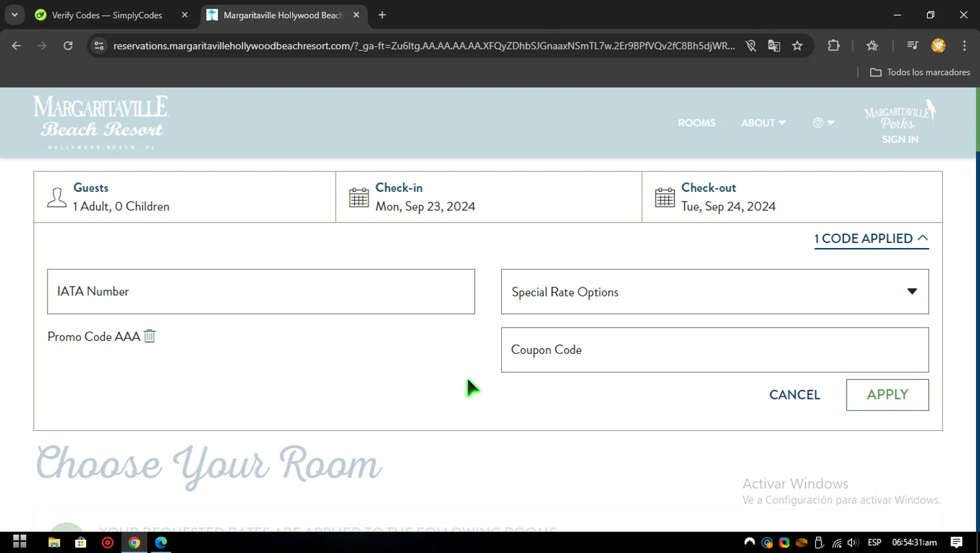
Task: Click the APPLY button
Action: tap(887, 395)
